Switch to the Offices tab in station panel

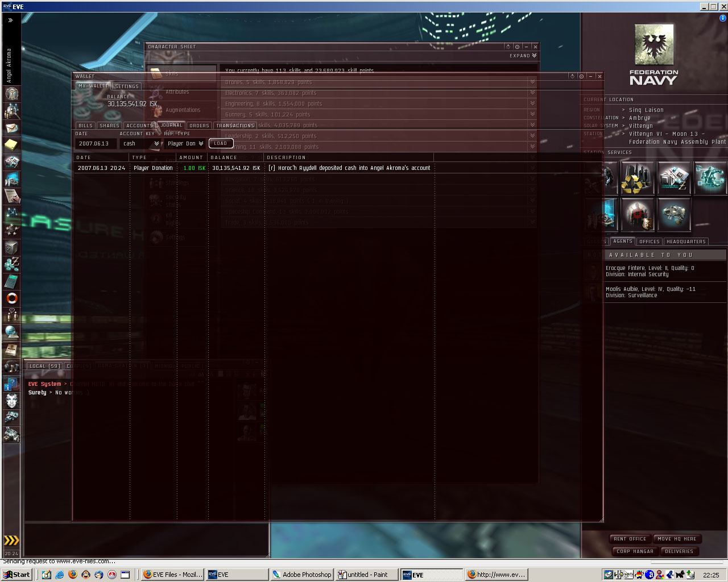650,242
